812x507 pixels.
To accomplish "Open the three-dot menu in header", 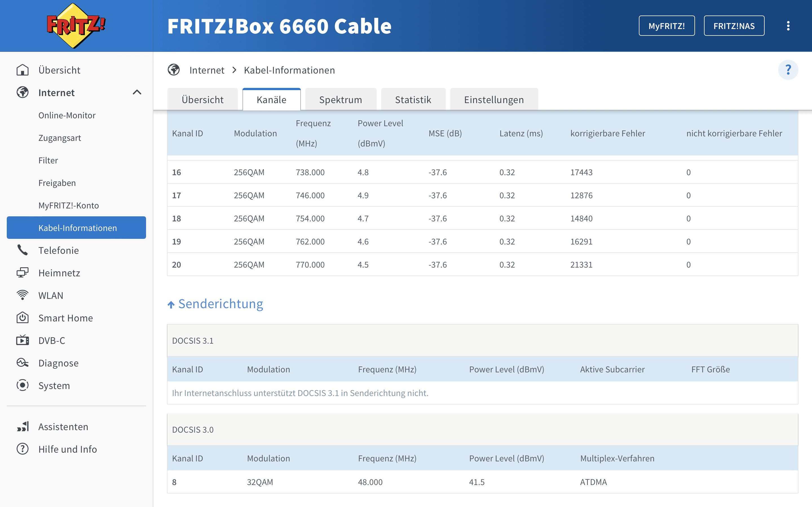I will [788, 26].
